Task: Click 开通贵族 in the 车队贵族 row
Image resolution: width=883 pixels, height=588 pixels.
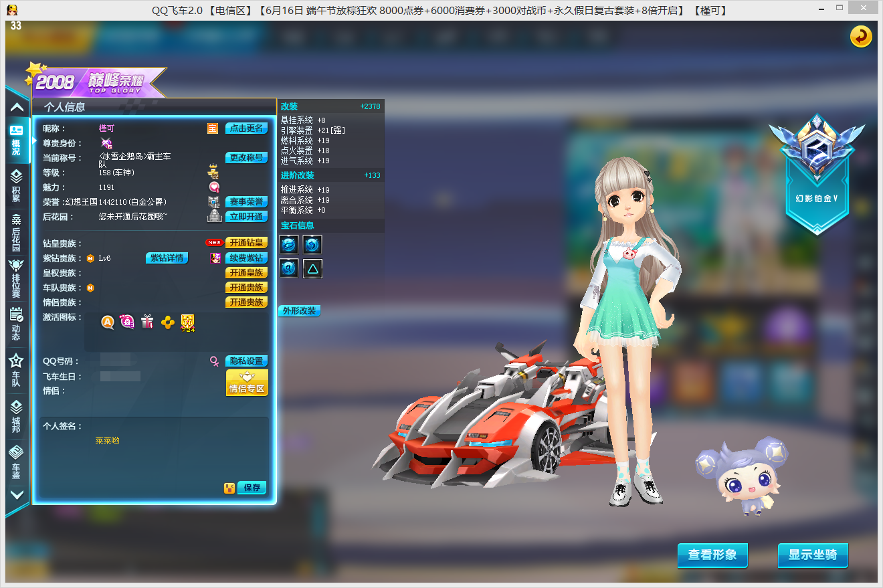Action: coord(246,288)
